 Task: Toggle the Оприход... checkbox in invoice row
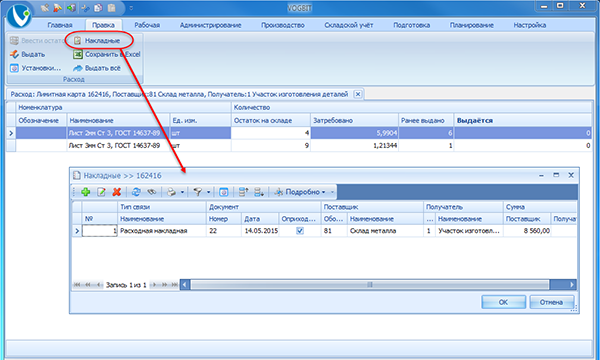tap(300, 231)
